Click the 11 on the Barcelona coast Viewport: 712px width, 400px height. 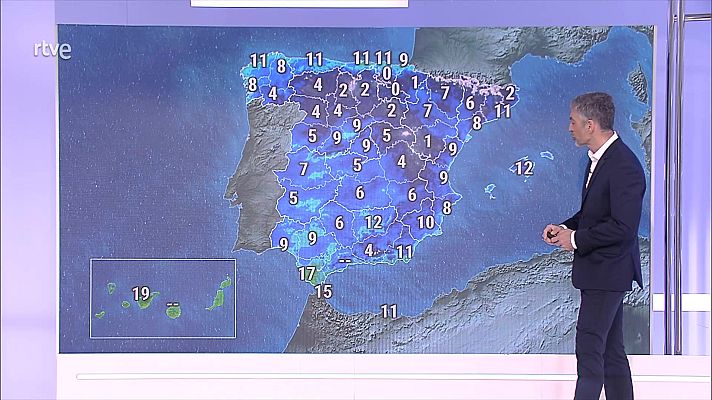(x=503, y=111)
